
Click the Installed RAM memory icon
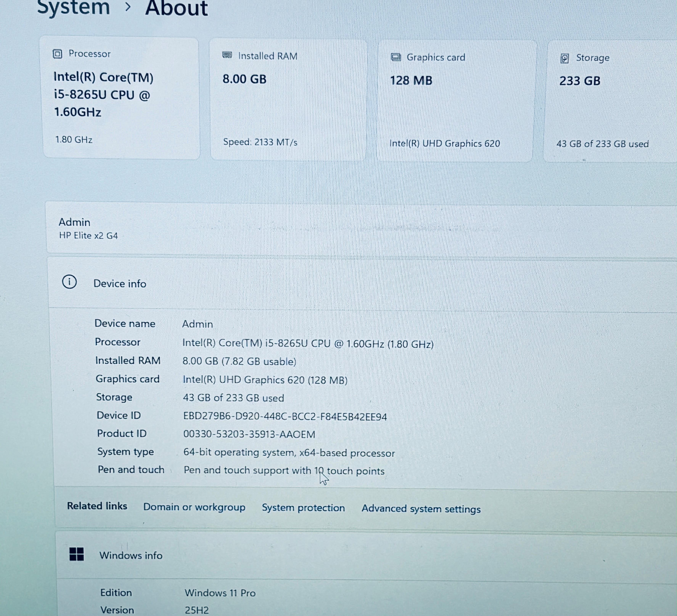[227, 55]
